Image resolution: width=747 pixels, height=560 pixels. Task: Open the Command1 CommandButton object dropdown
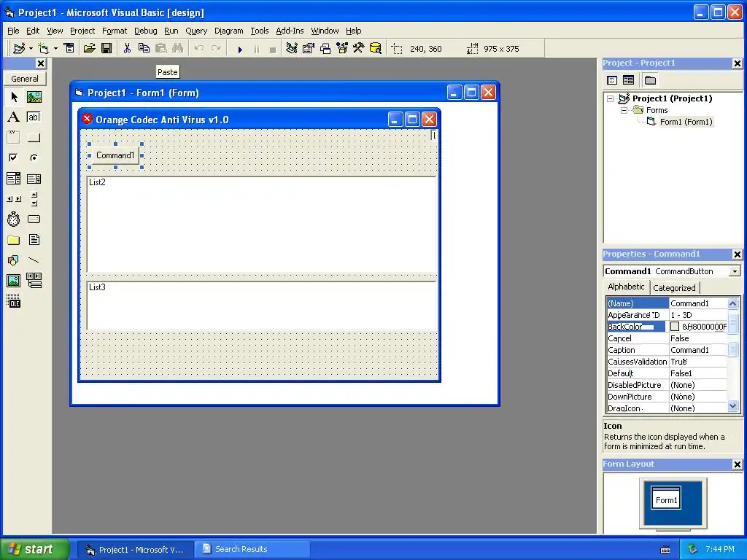coord(735,271)
